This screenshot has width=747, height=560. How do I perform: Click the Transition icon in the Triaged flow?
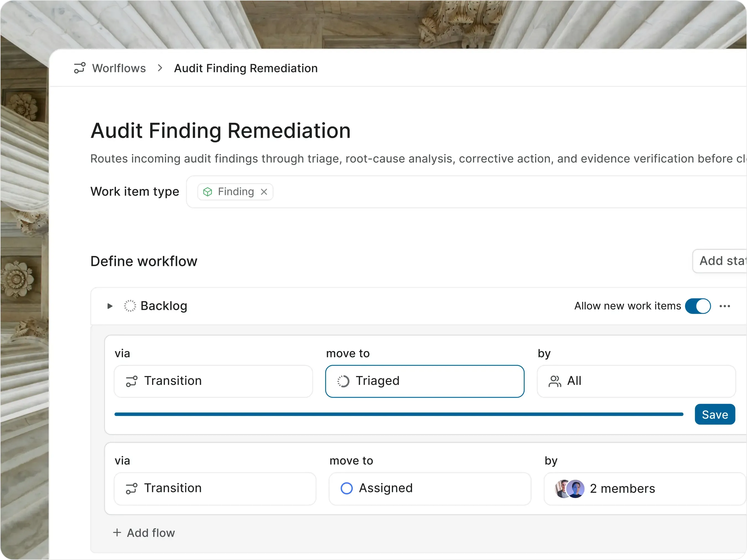click(x=132, y=381)
